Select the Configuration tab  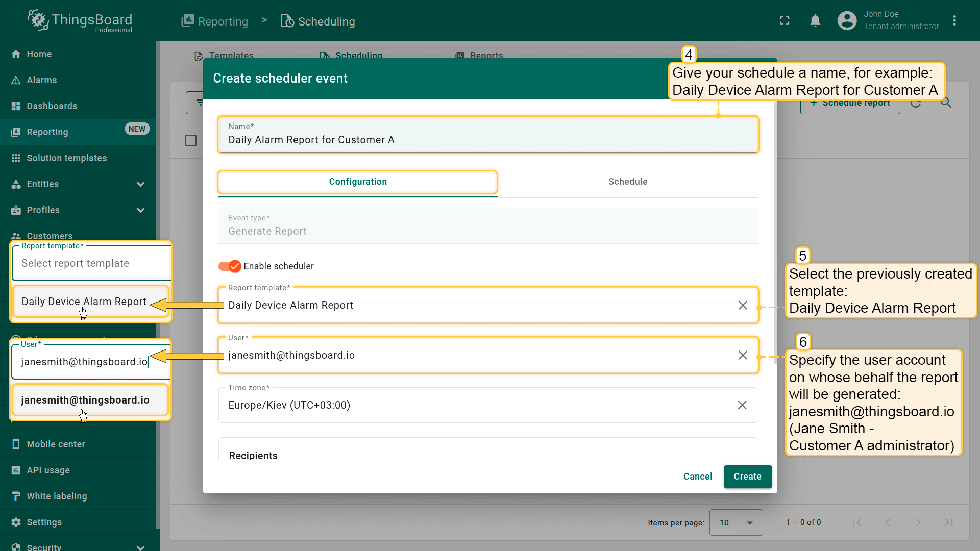(357, 182)
